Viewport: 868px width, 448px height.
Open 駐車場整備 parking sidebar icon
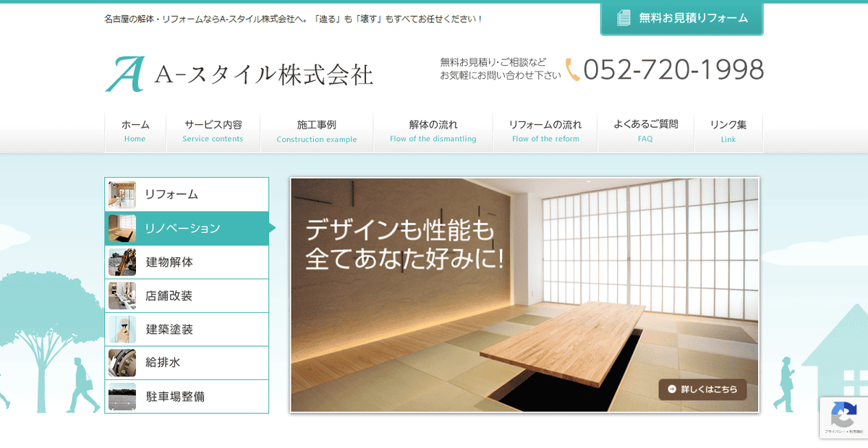tap(123, 396)
